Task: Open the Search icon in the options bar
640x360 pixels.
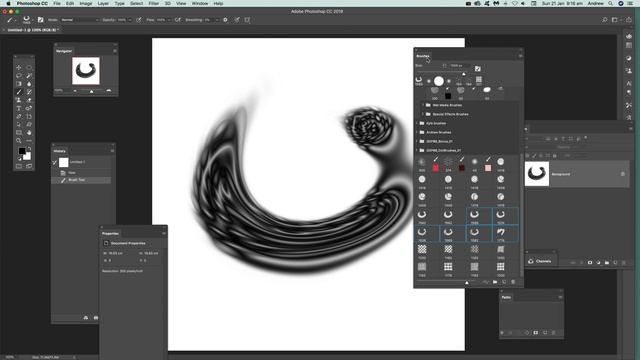Action: 604,20
